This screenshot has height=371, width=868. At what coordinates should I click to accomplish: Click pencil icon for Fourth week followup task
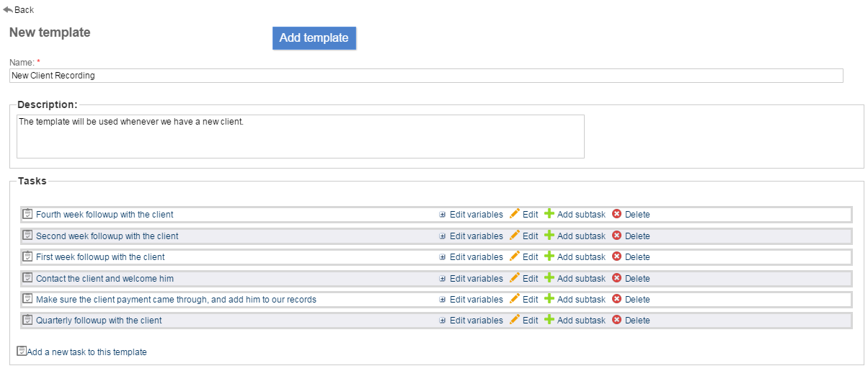(x=514, y=214)
